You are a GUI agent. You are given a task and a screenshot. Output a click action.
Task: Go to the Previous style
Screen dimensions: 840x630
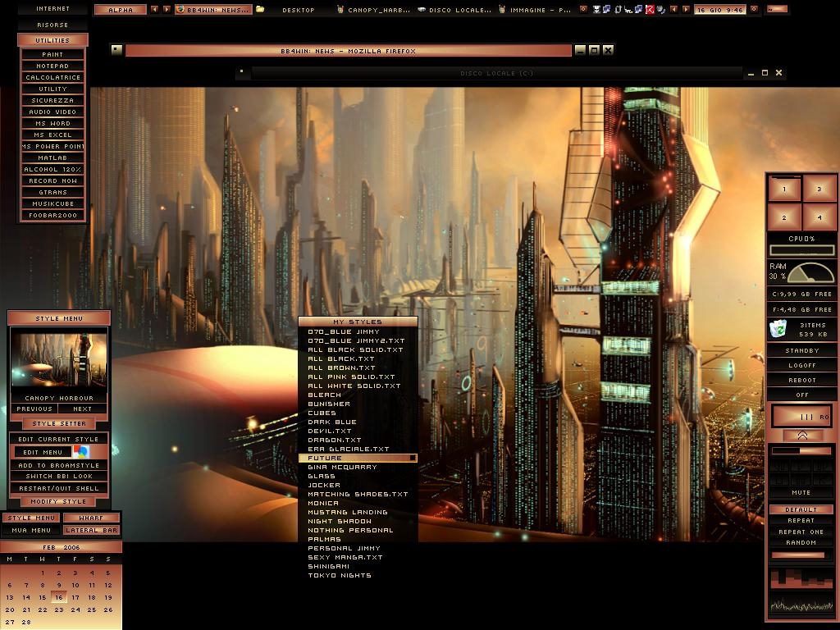pyautogui.click(x=34, y=409)
